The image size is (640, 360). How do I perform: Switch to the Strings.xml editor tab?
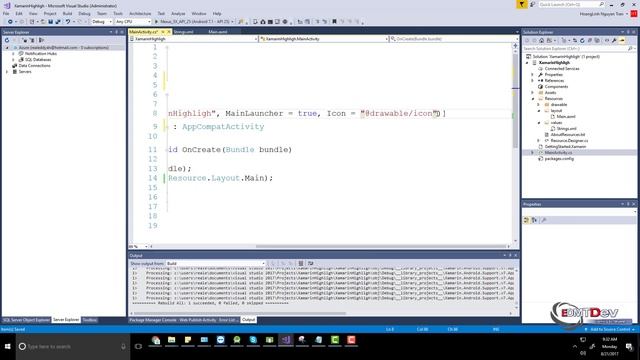pos(183,32)
